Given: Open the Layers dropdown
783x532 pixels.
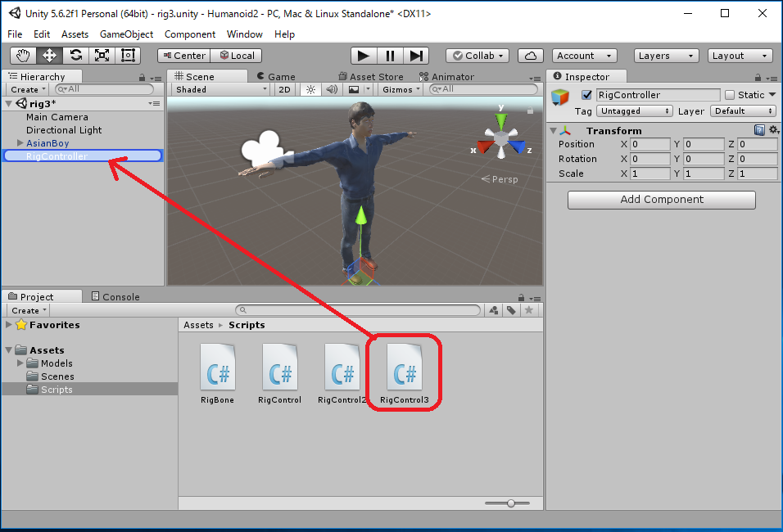Looking at the screenshot, I should coord(666,56).
